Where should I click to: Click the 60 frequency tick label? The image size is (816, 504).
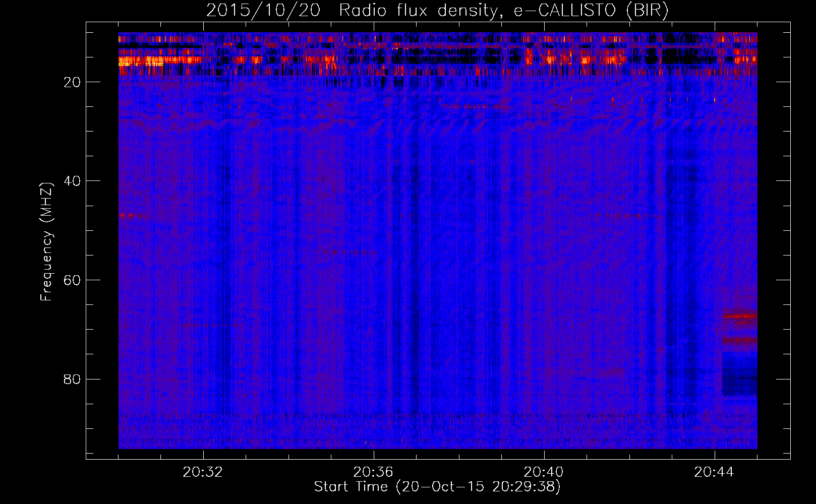point(73,280)
